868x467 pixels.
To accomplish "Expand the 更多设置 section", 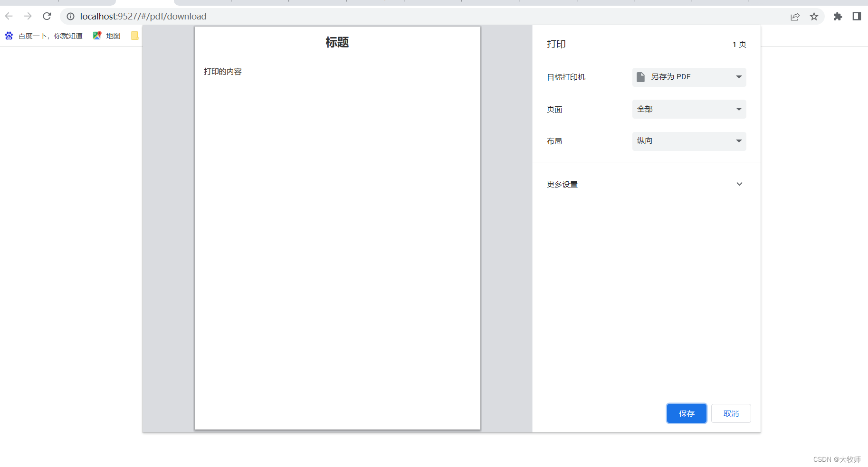I will [644, 184].
